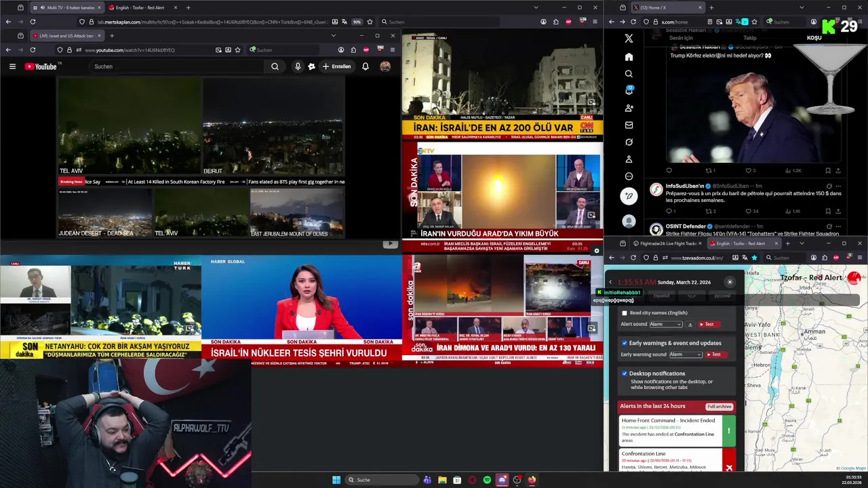
Task: Open YouTube account avatar
Action: pos(385,66)
